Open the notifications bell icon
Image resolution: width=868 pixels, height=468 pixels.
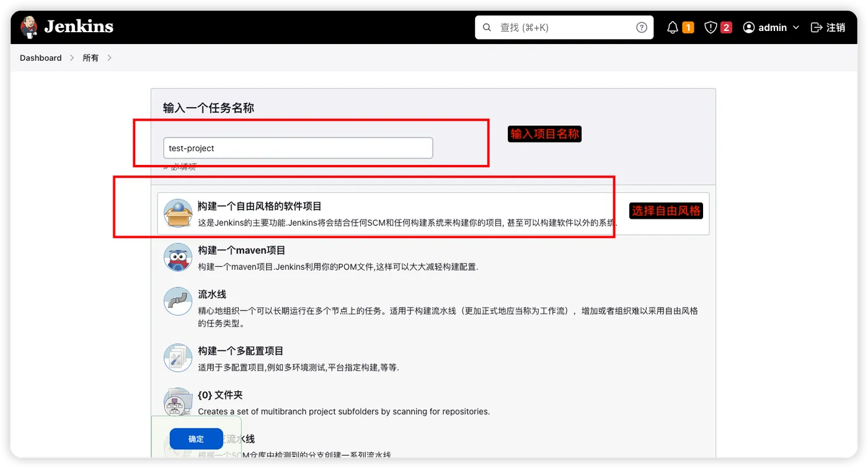(672, 27)
